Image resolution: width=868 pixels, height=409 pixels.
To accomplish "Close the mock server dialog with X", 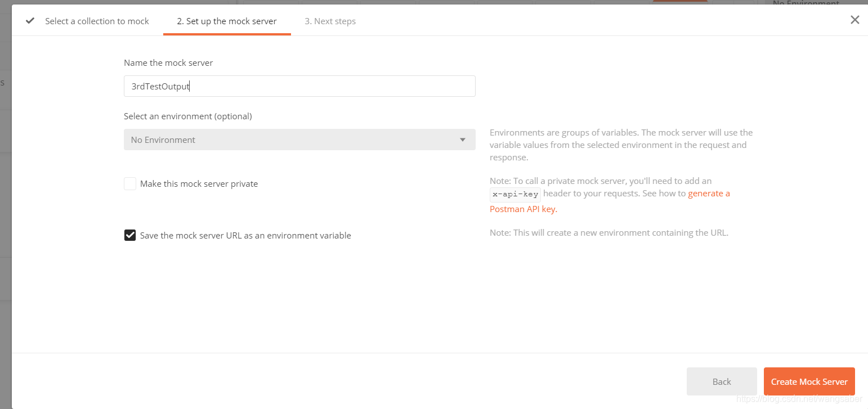I will point(854,20).
